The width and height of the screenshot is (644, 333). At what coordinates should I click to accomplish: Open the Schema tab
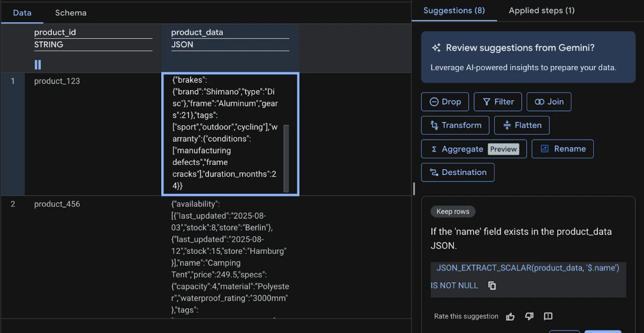[x=71, y=12]
